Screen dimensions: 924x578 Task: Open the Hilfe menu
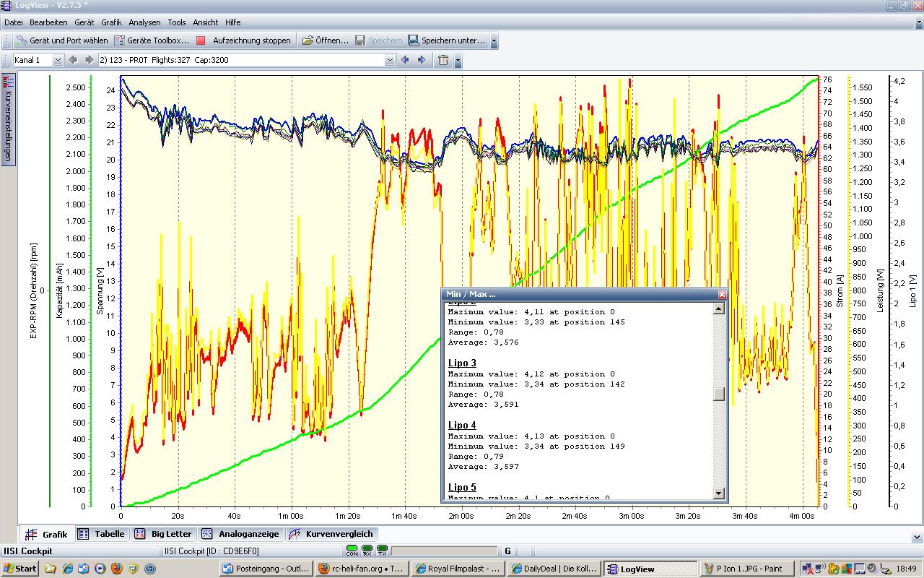232,22
